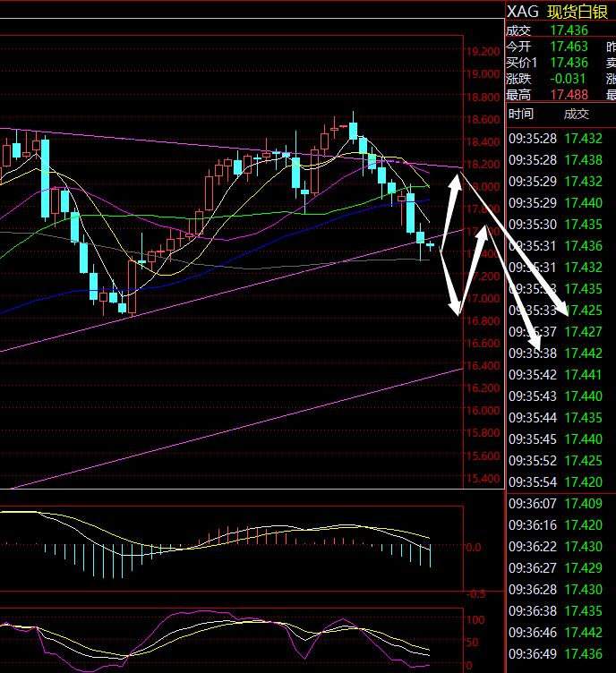616x673 pixels.
Task: Select the 09:35:38 timestamp row
Action: pyautogui.click(x=555, y=354)
